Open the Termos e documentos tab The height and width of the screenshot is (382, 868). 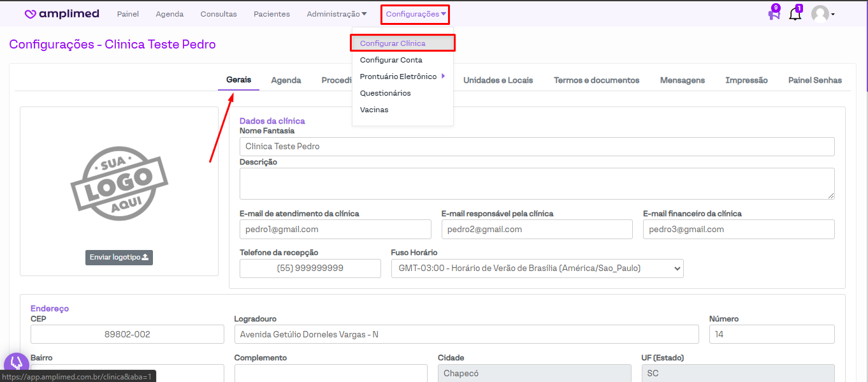tap(596, 80)
